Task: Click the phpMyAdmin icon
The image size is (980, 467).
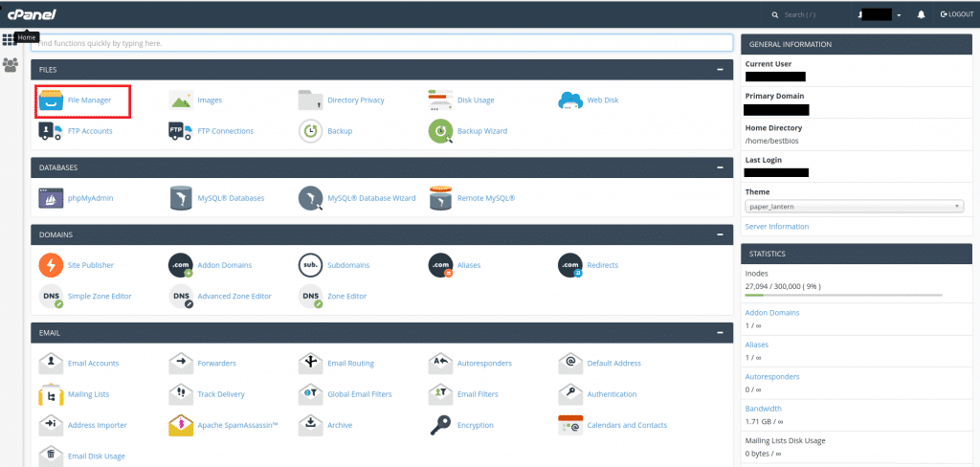Action: pyautogui.click(x=52, y=198)
